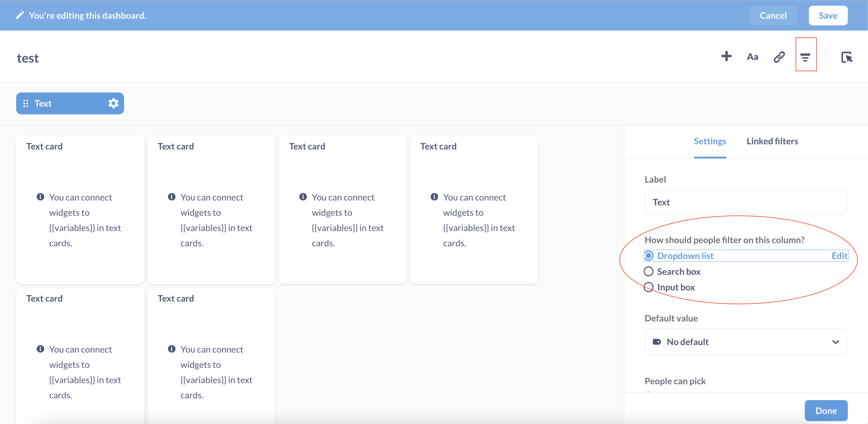Click the add action button icon

tap(846, 57)
